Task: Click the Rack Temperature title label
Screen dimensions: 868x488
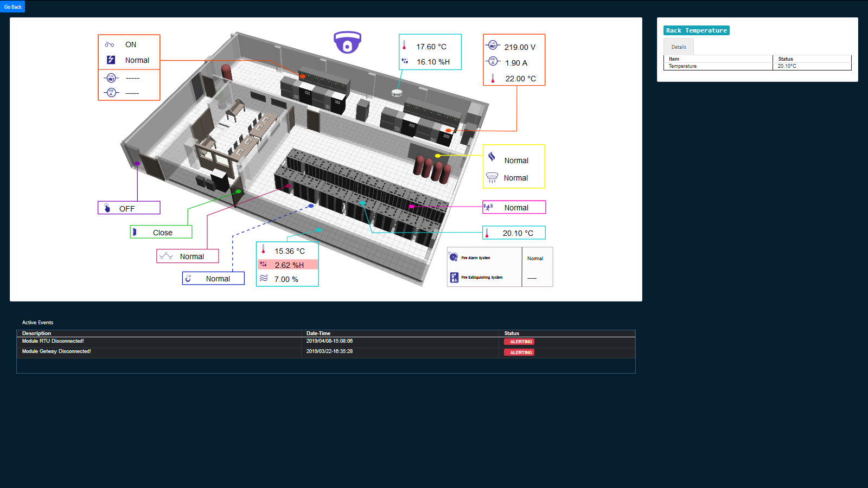Action: tap(697, 30)
